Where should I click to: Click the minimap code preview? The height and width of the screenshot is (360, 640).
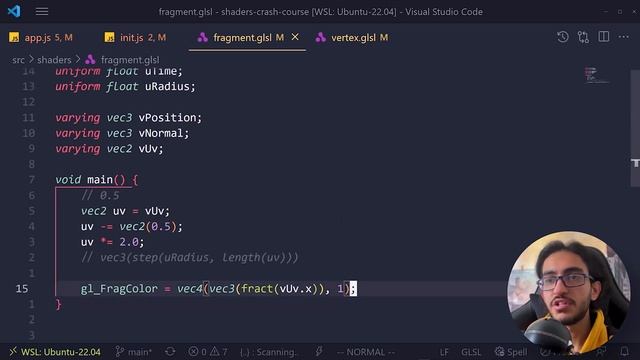(x=596, y=76)
